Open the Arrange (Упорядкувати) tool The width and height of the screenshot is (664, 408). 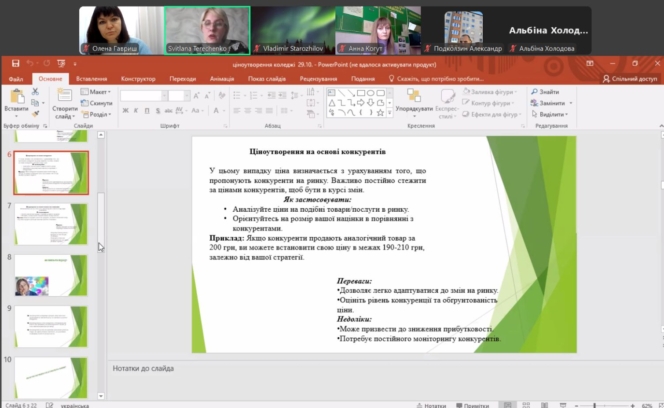pos(412,99)
